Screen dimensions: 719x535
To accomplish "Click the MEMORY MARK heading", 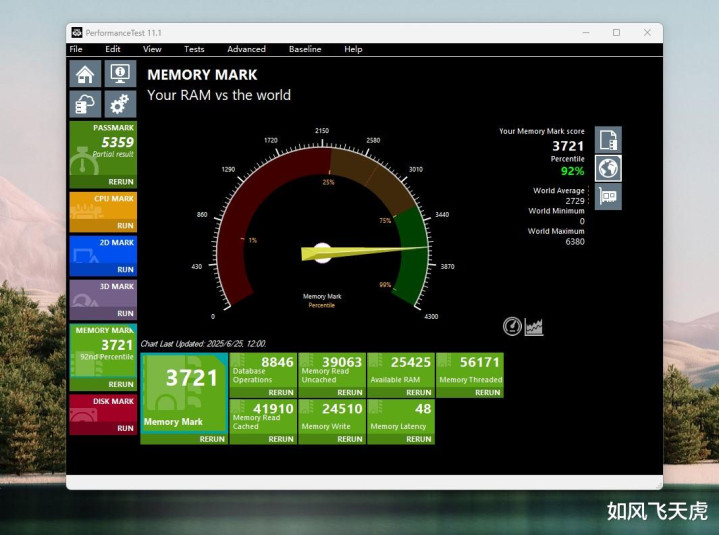I will pyautogui.click(x=202, y=75).
